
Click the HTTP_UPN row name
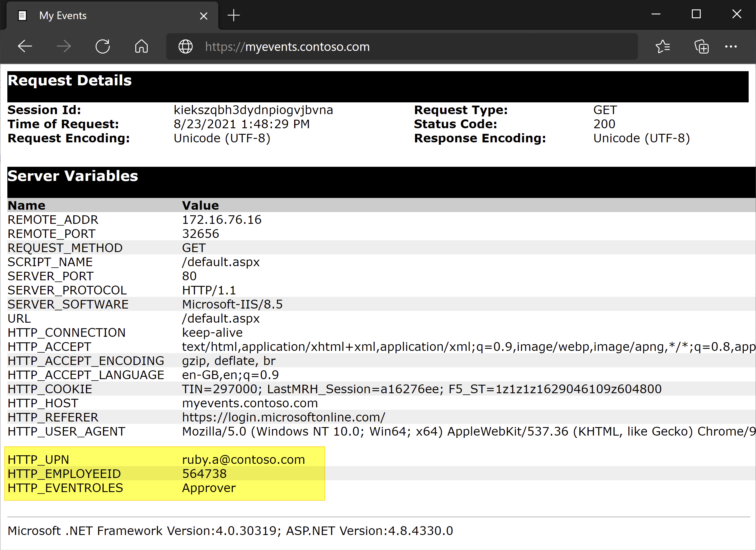38,460
